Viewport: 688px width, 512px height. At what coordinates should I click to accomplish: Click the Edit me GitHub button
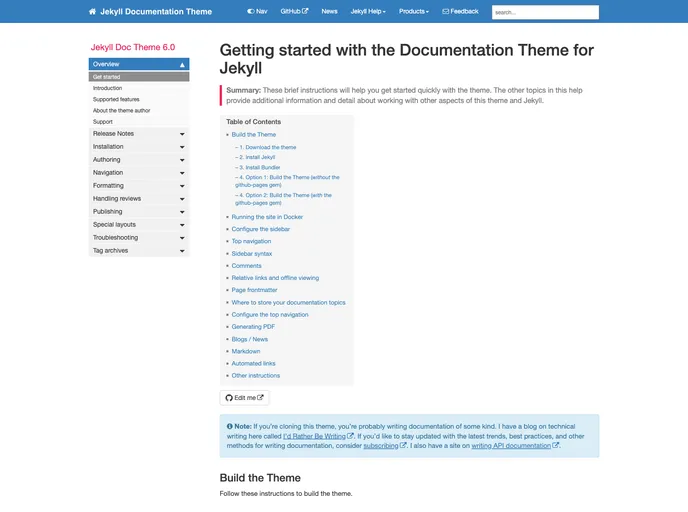244,398
